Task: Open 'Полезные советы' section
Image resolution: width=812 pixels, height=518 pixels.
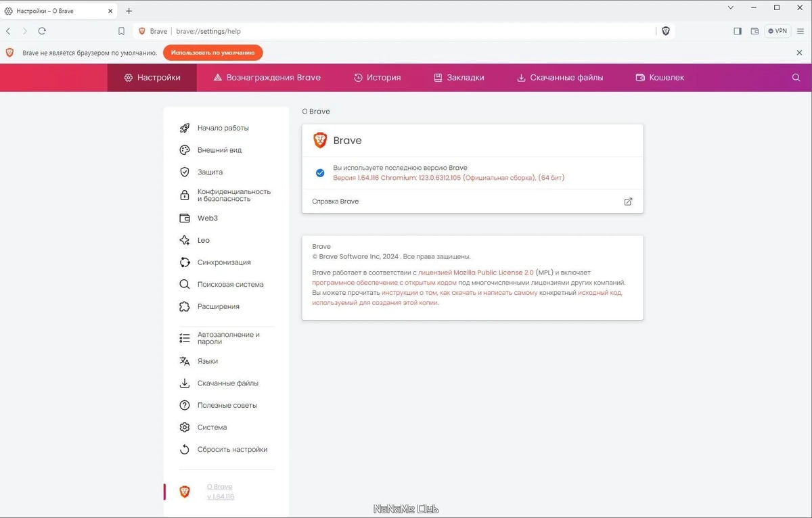Action: coord(227,405)
